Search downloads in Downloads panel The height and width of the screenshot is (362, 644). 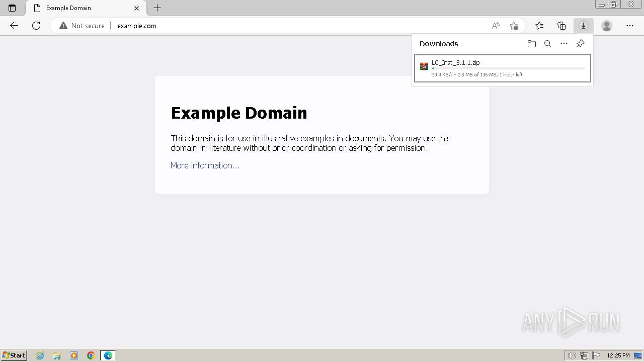pos(548,44)
